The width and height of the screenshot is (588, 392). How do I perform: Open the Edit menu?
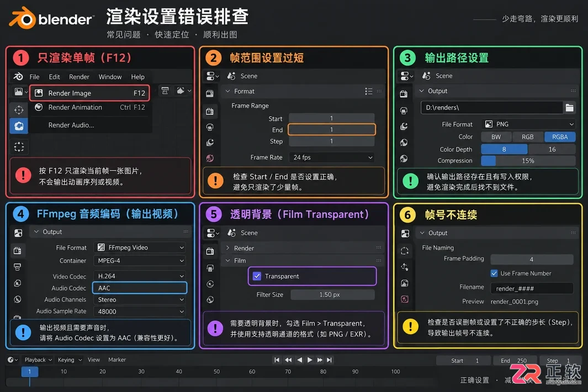click(x=54, y=77)
